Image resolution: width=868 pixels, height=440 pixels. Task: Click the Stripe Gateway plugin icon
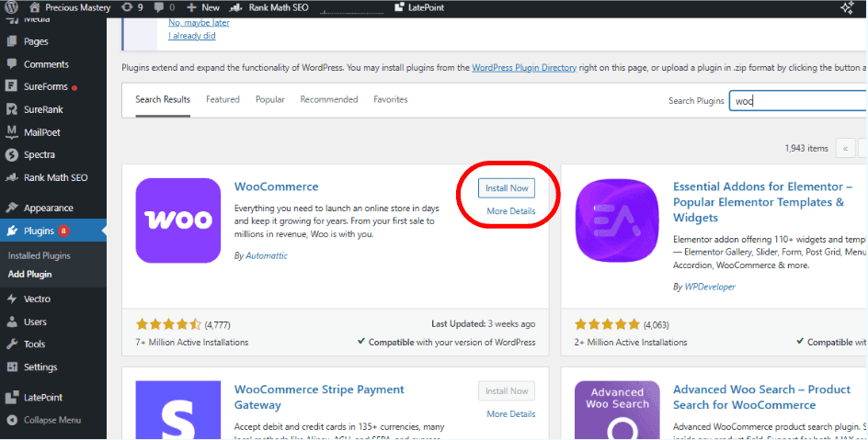coord(178,411)
